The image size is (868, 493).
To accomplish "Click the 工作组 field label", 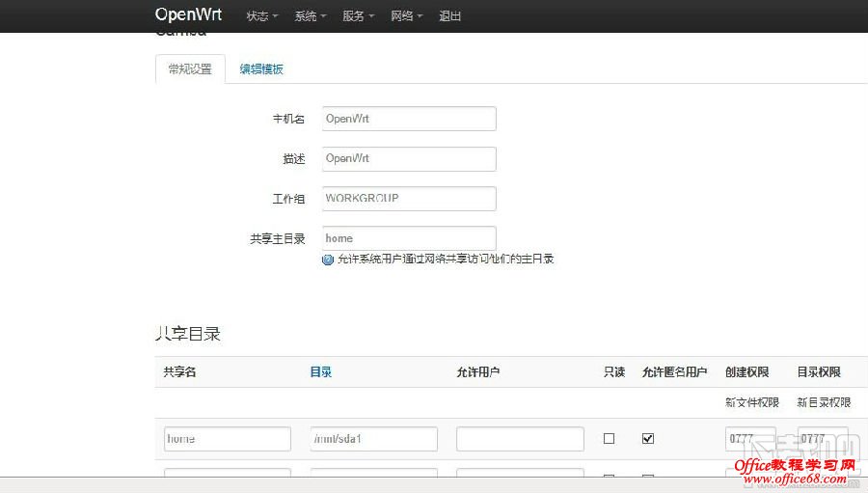I will [x=288, y=199].
